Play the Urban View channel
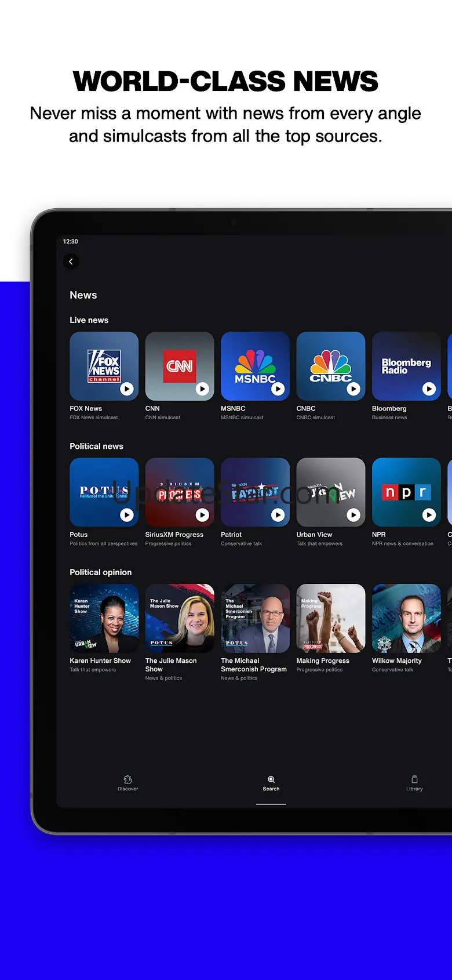Viewport: 452px width, 980px height. [353, 515]
